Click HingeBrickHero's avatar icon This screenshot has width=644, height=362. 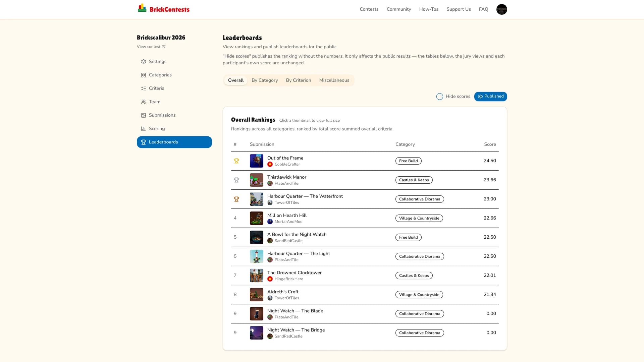270,279
